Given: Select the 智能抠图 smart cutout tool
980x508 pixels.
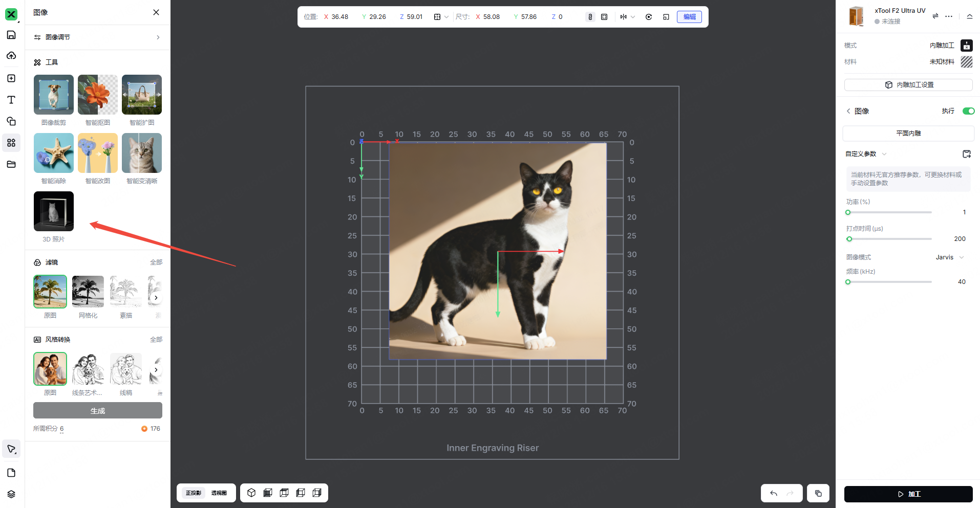Looking at the screenshot, I should [x=97, y=95].
